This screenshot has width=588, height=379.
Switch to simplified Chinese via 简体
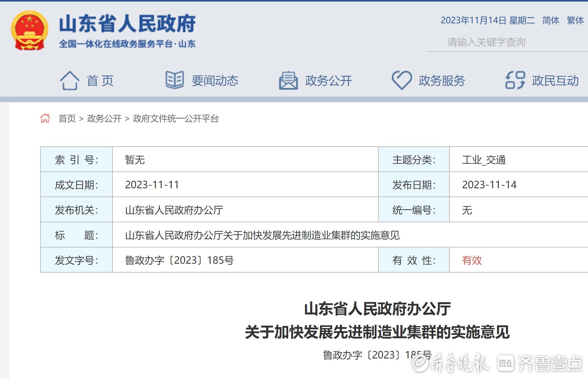tap(551, 21)
